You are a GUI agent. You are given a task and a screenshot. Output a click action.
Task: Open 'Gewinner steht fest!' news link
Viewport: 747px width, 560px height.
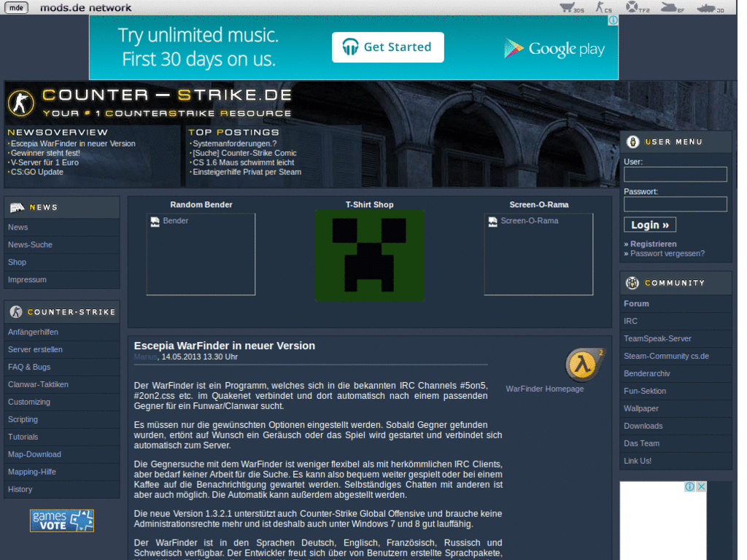45,153
